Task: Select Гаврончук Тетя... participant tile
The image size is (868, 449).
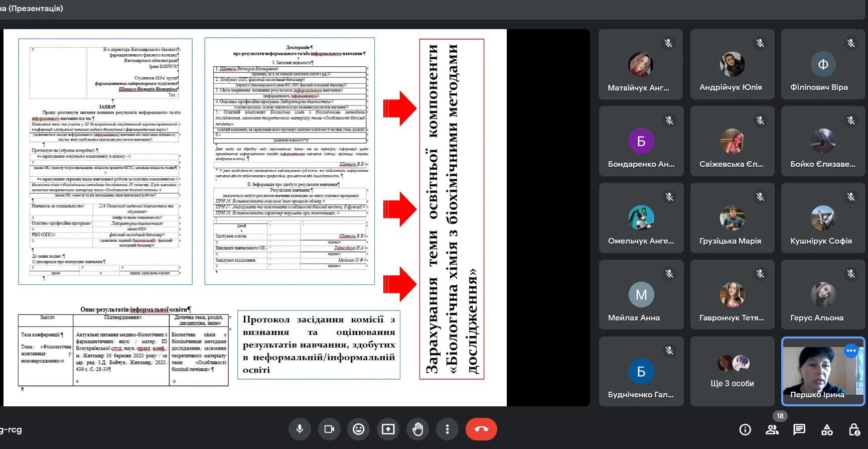Action: (x=732, y=294)
